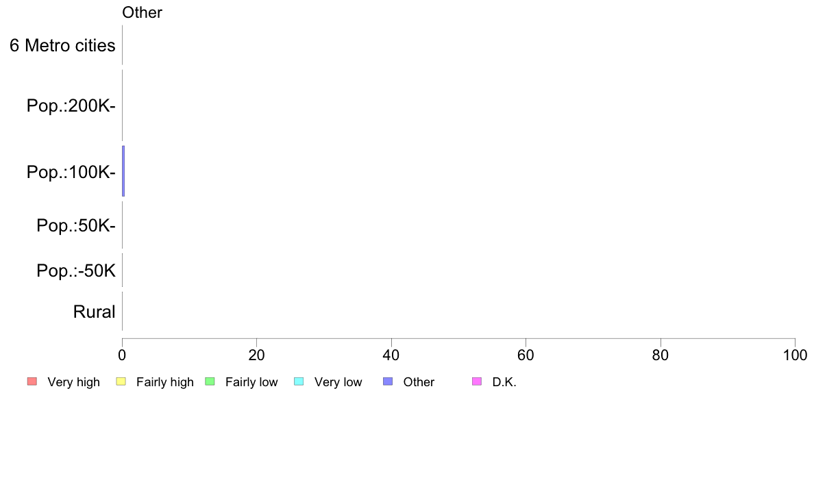The image size is (814, 504).
Task: Click the Fairly low legend text
Action: click(251, 382)
